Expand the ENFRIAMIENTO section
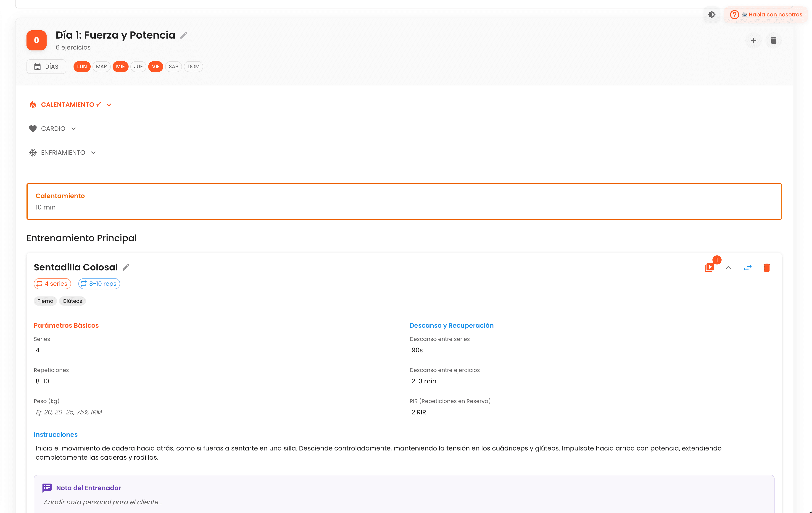Image resolution: width=812 pixels, height=513 pixels. (63, 153)
